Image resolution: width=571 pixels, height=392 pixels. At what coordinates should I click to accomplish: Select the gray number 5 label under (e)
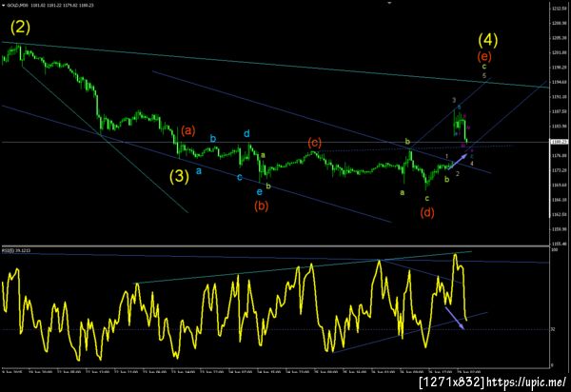484,76
